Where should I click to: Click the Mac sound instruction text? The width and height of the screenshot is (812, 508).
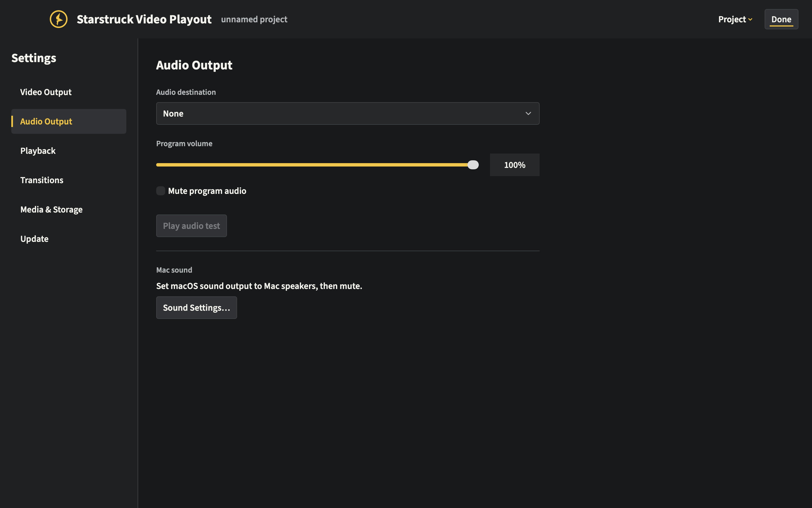pos(259,286)
